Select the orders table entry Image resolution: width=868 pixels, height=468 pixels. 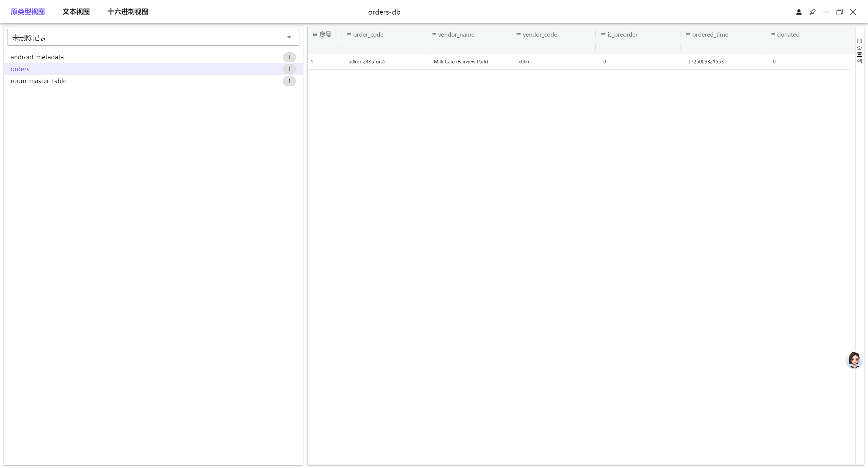(20, 69)
